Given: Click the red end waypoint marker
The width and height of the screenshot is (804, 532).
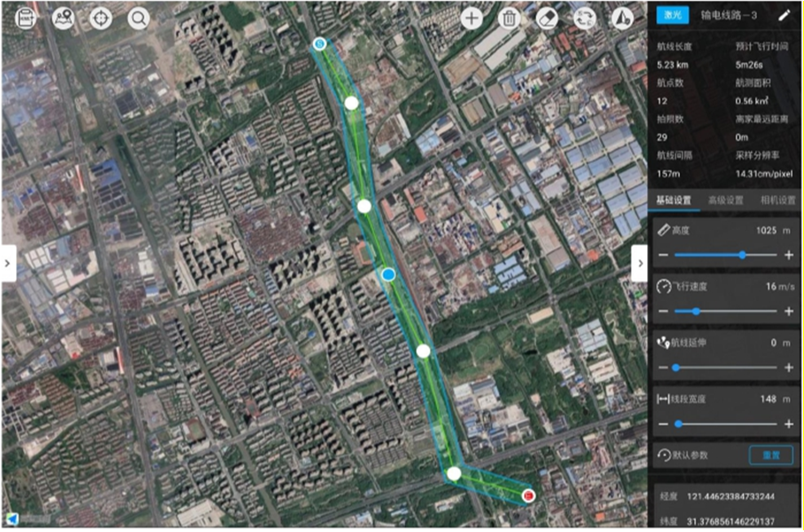Looking at the screenshot, I should (528, 496).
